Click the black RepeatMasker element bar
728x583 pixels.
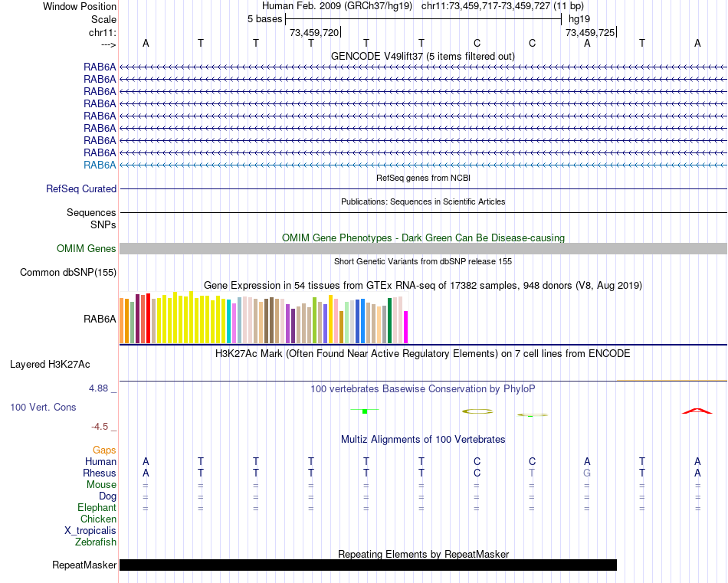[368, 565]
